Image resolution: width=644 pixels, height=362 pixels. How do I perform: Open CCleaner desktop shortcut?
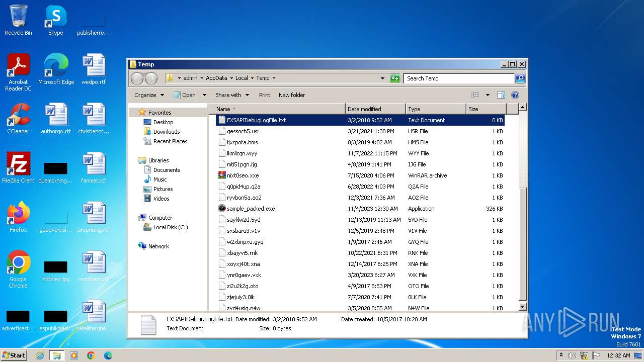click(18, 119)
